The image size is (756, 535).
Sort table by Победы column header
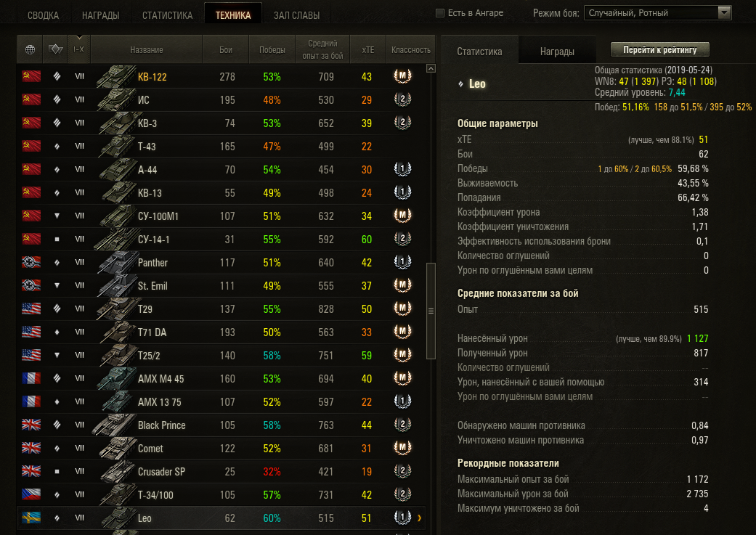pyautogui.click(x=272, y=49)
